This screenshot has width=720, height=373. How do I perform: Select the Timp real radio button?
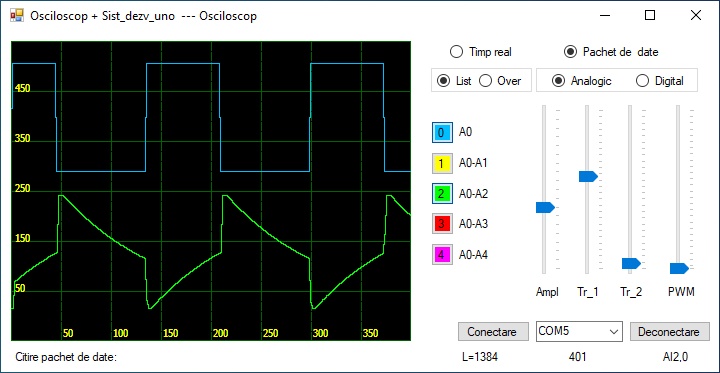pyautogui.click(x=481, y=52)
